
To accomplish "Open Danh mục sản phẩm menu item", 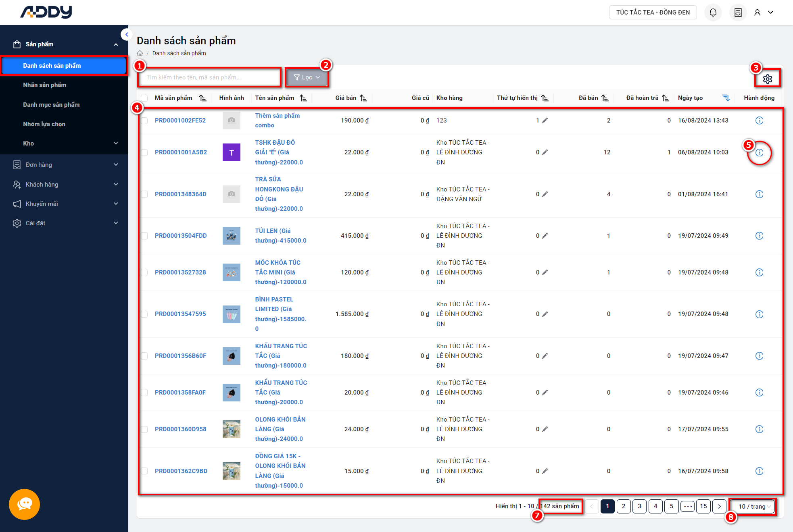I will coord(51,104).
